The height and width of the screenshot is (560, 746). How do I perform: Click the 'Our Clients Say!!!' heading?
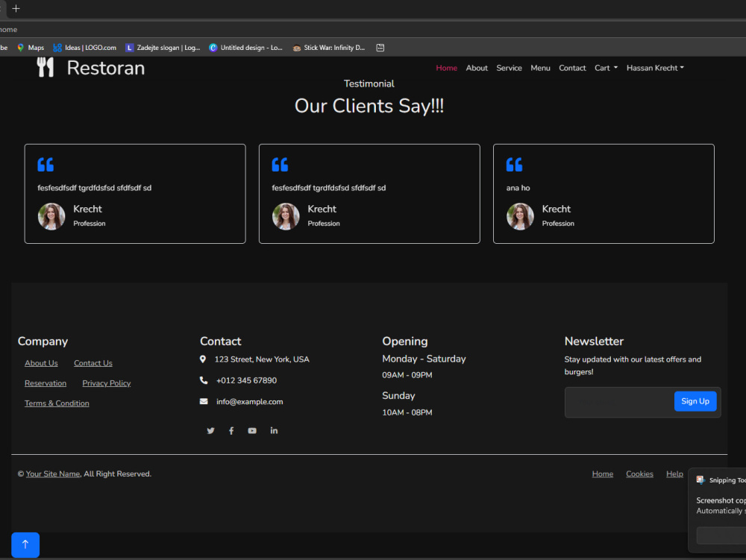coord(369,106)
